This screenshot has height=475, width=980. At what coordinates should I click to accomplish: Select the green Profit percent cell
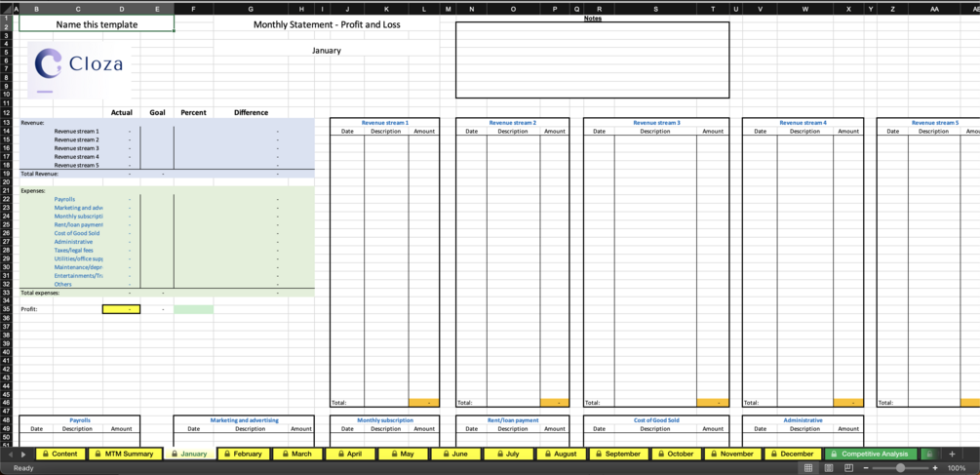(x=194, y=309)
